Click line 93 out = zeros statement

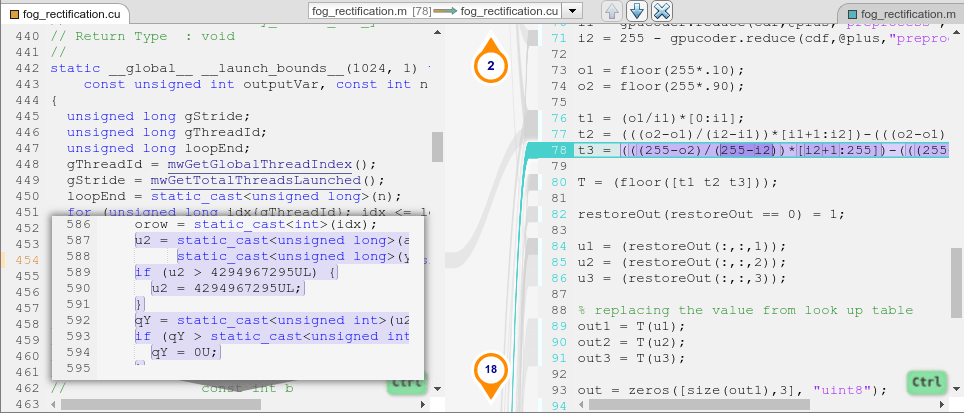[732, 390]
